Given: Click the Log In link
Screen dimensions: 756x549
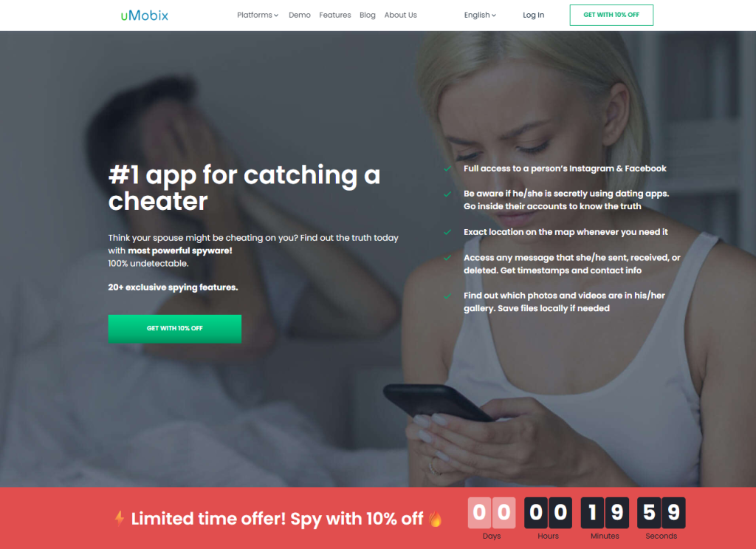Looking at the screenshot, I should pos(533,15).
